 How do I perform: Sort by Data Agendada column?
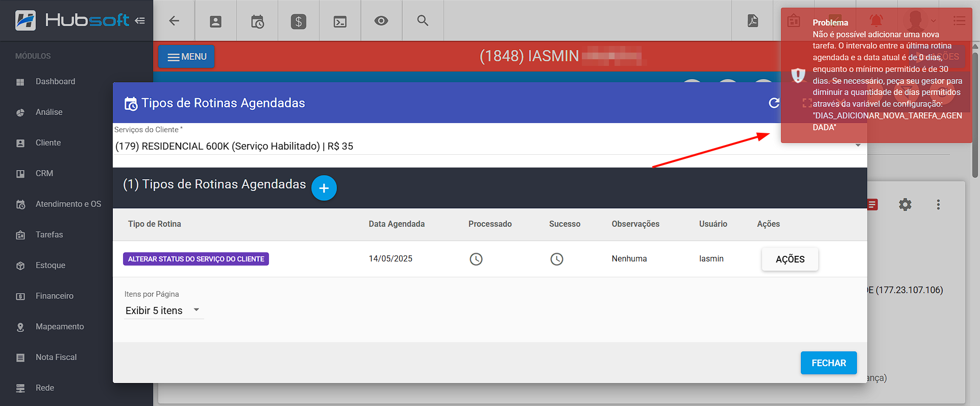pyautogui.click(x=397, y=224)
